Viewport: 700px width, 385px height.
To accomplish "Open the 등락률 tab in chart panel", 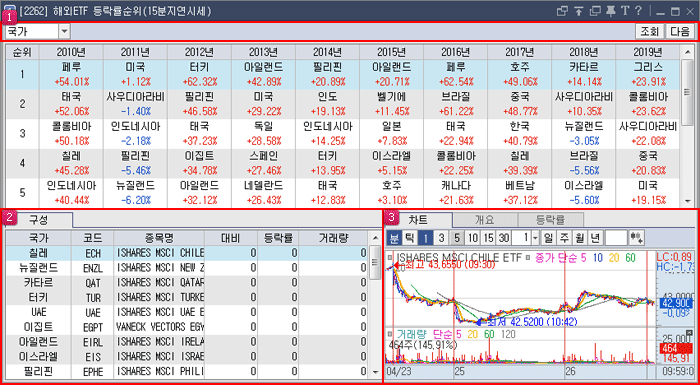I will (x=550, y=220).
